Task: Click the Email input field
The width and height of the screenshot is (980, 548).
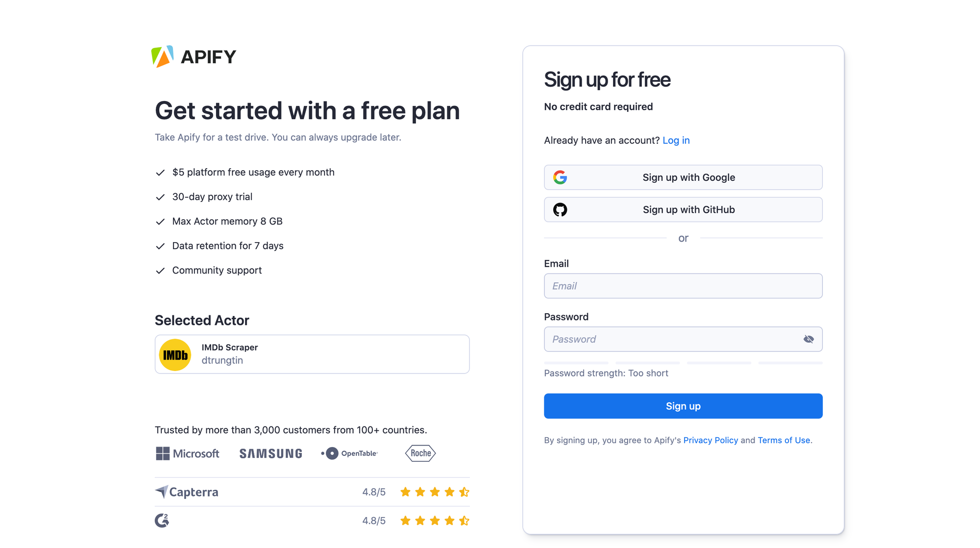Action: (x=683, y=286)
